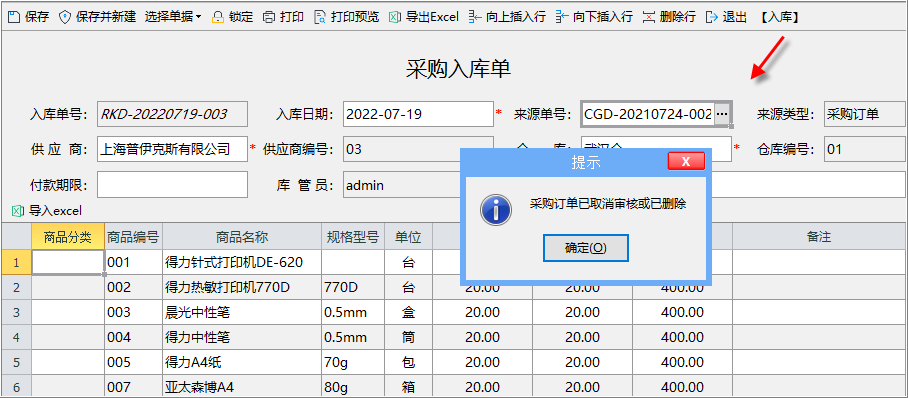908x398 pixels.
Task: Click the 入库日期 date field
Action: (418, 114)
